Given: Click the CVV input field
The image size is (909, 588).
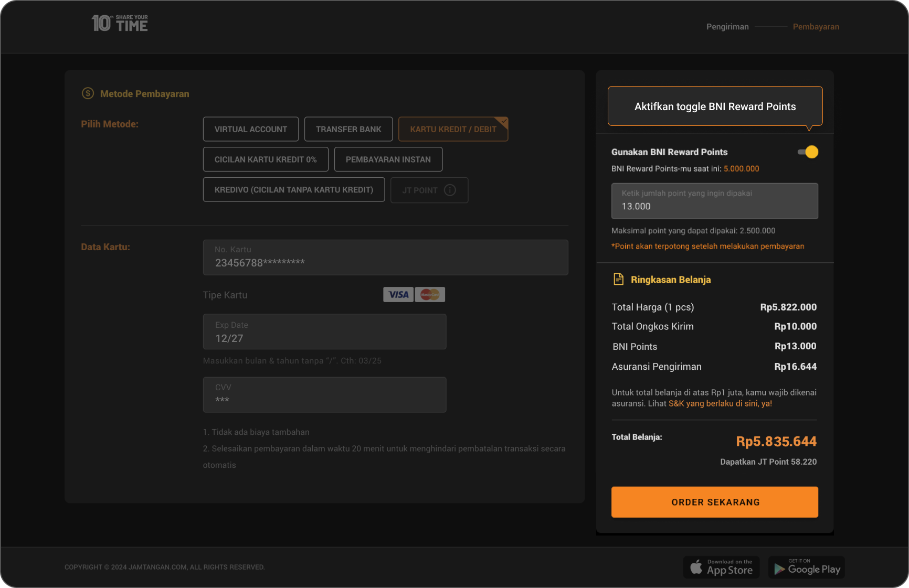Looking at the screenshot, I should [x=324, y=394].
